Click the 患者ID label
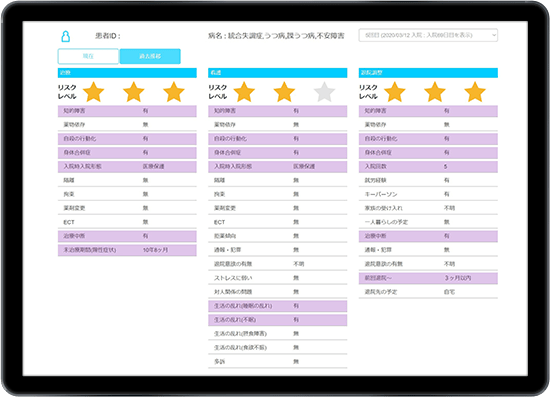Screen dimensions: 550x397 [x=108, y=36]
